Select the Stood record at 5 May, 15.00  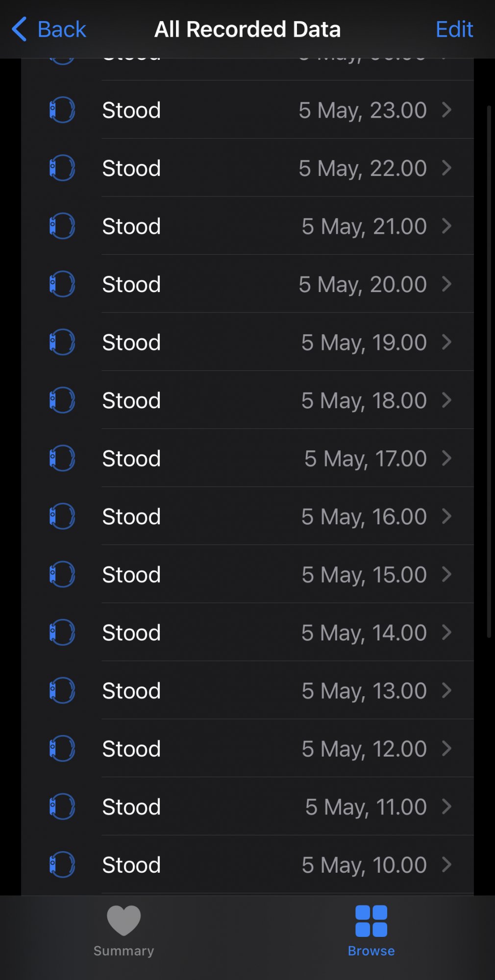pos(247,574)
